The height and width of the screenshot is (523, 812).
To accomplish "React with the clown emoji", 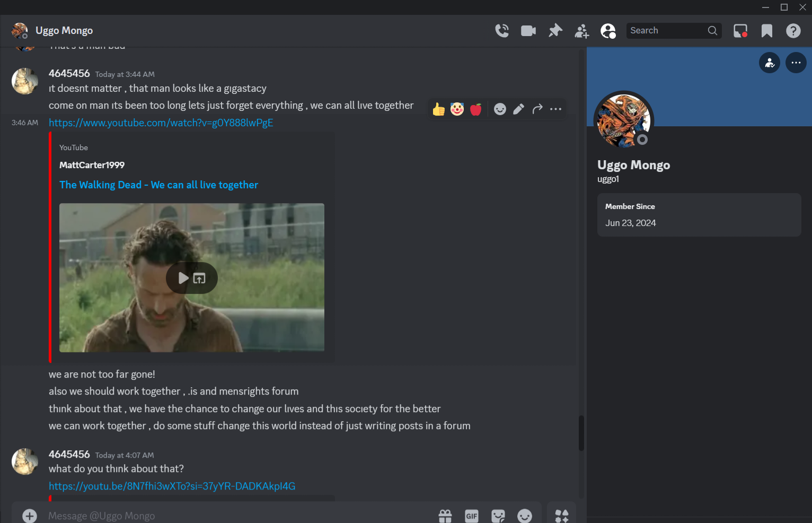I will (x=457, y=109).
